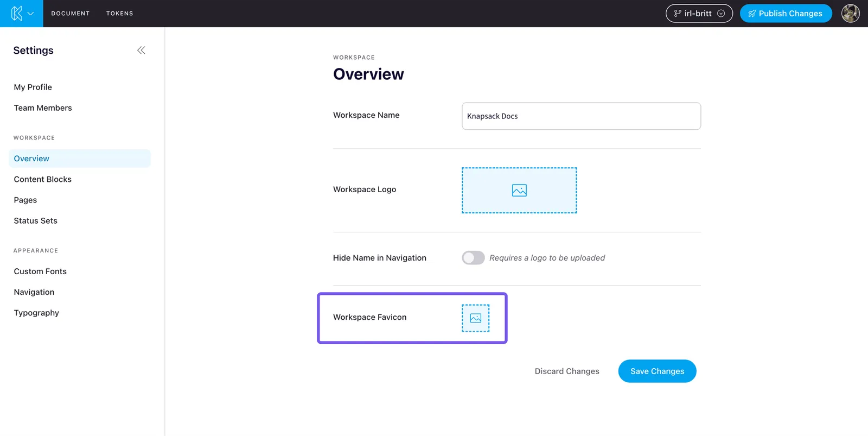This screenshot has height=436, width=868.
Task: Upload an image in Workspace Logo area
Action: click(x=519, y=190)
